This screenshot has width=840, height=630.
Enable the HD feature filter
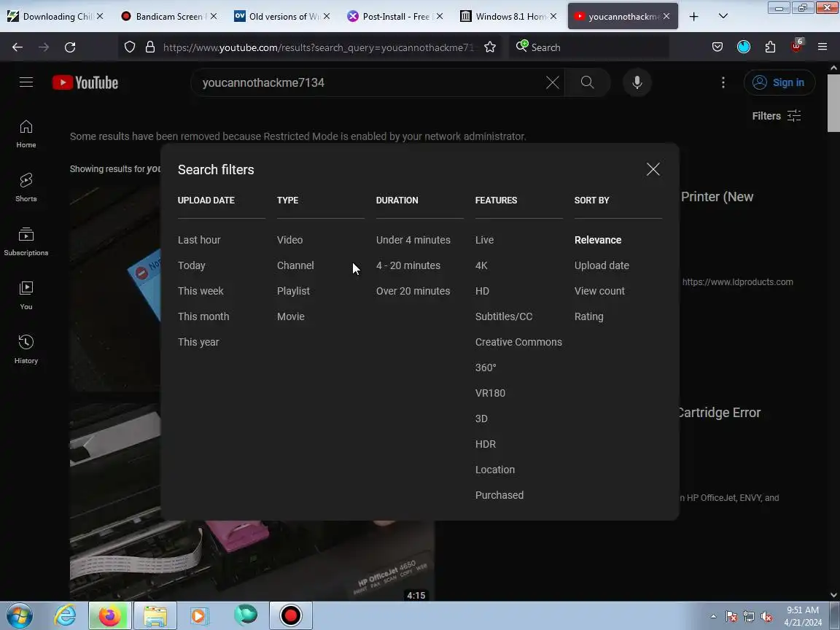pos(482,291)
